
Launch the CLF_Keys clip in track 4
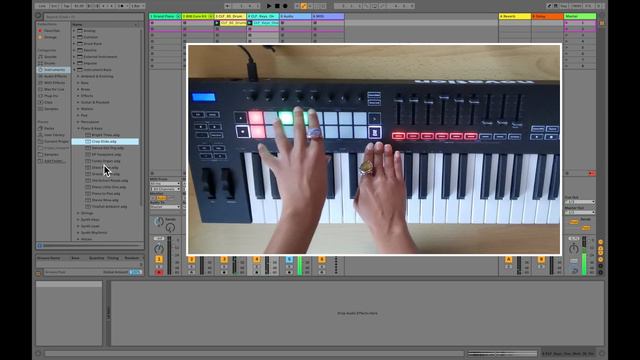click(x=250, y=23)
